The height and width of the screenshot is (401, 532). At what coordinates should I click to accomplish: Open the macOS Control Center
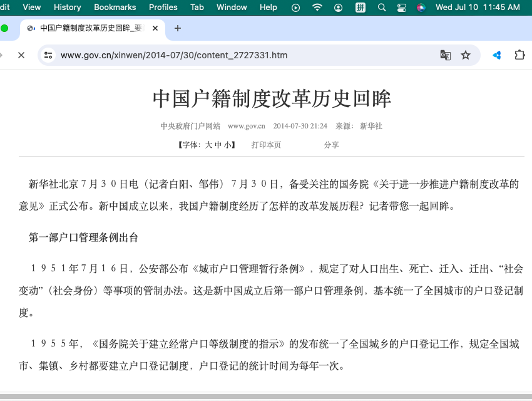click(x=402, y=8)
